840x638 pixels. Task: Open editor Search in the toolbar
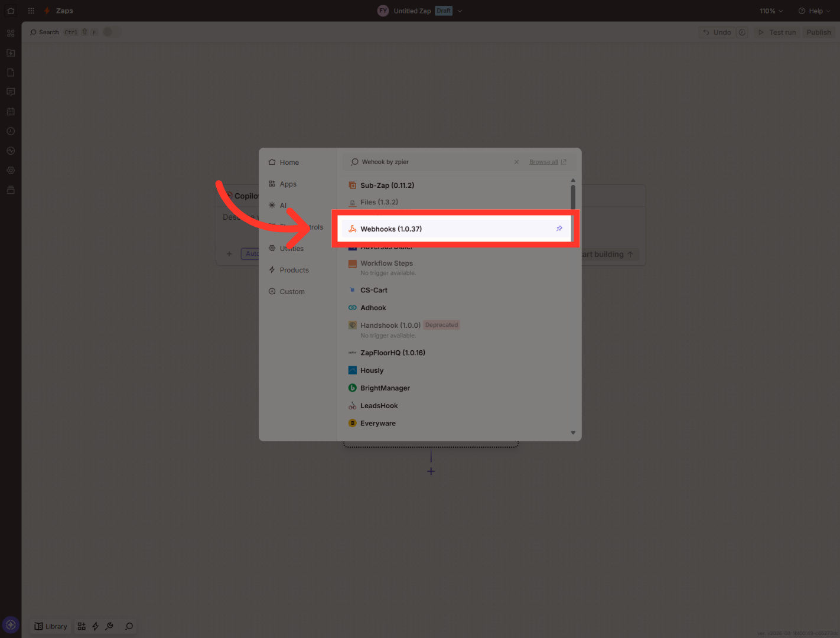pos(44,32)
